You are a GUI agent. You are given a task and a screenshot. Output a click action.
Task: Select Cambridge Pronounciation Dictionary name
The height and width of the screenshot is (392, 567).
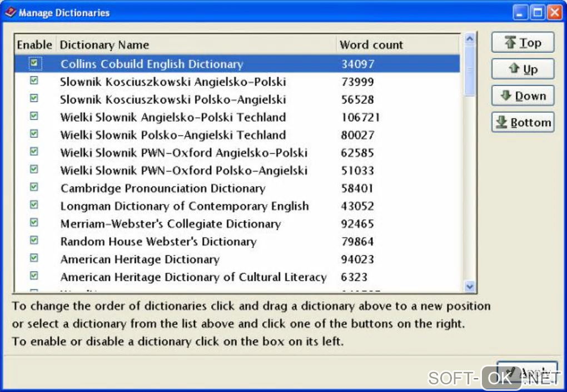163,188
